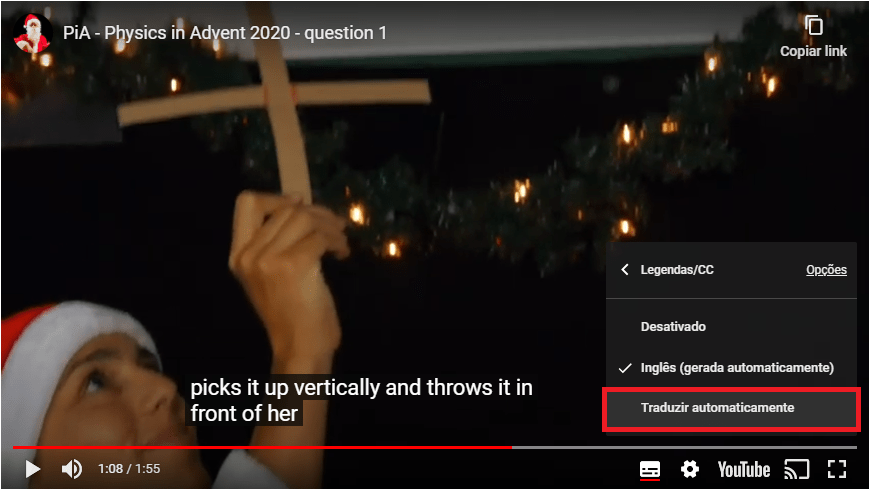Click the 1:08 / 1:55 time display
This screenshot has height=489, width=870.
click(x=129, y=469)
